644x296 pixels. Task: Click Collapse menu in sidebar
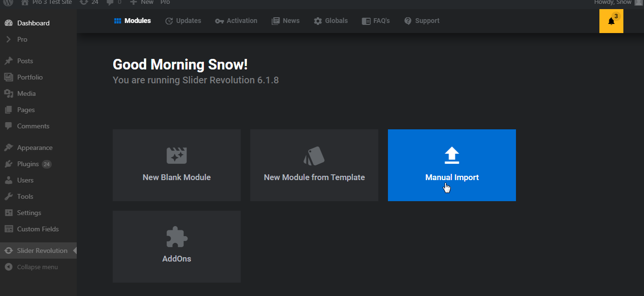coord(38,267)
